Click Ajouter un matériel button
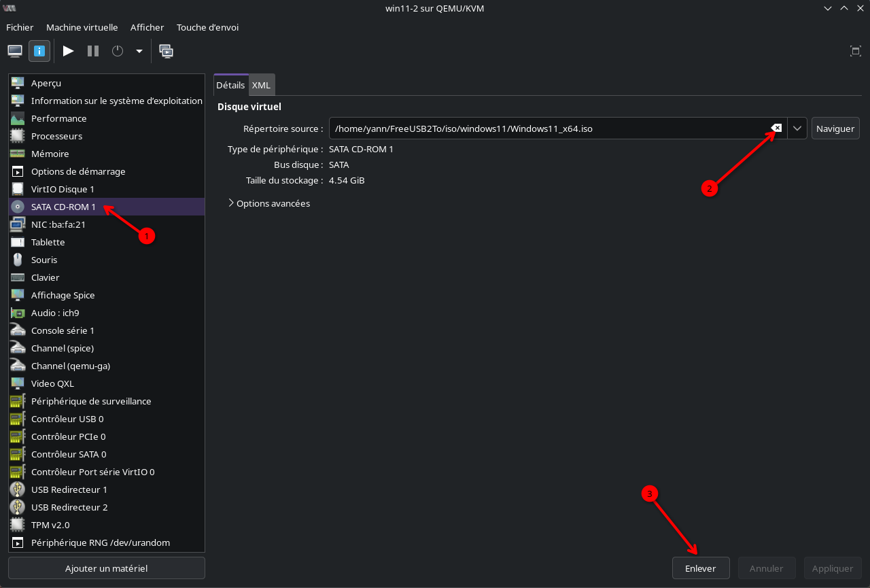Screen dimensions: 870x588 106,568
